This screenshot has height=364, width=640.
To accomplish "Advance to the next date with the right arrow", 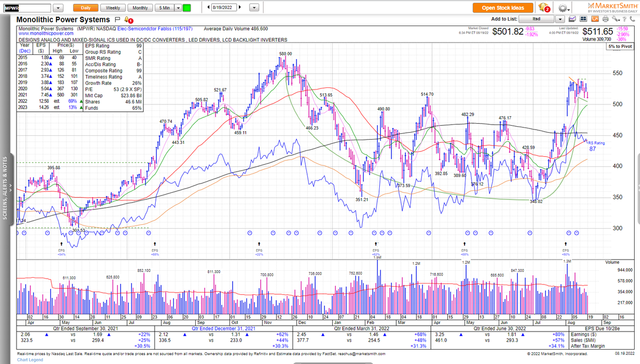I will (239, 8).
